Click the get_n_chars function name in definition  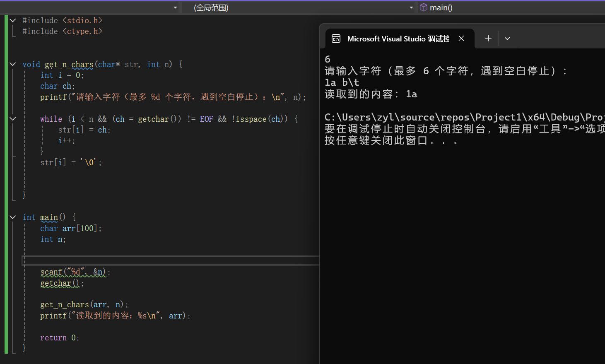coord(69,64)
